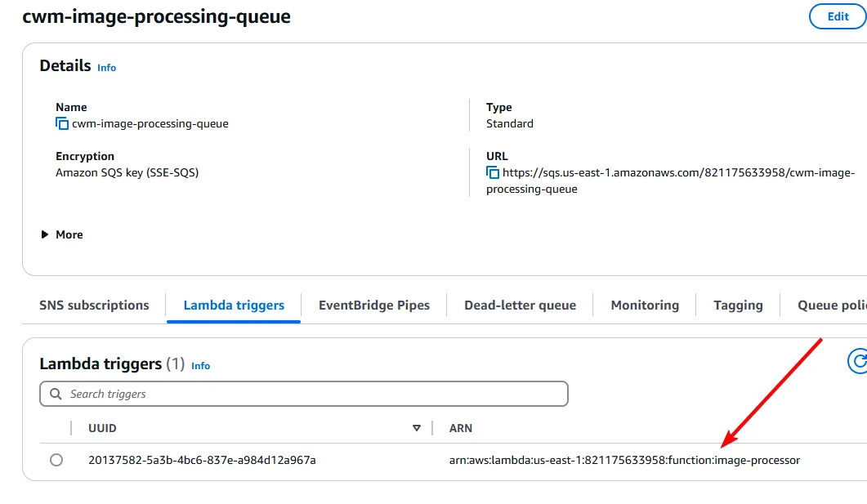867x504 pixels.
Task: Click the ARN column header
Action: (461, 428)
